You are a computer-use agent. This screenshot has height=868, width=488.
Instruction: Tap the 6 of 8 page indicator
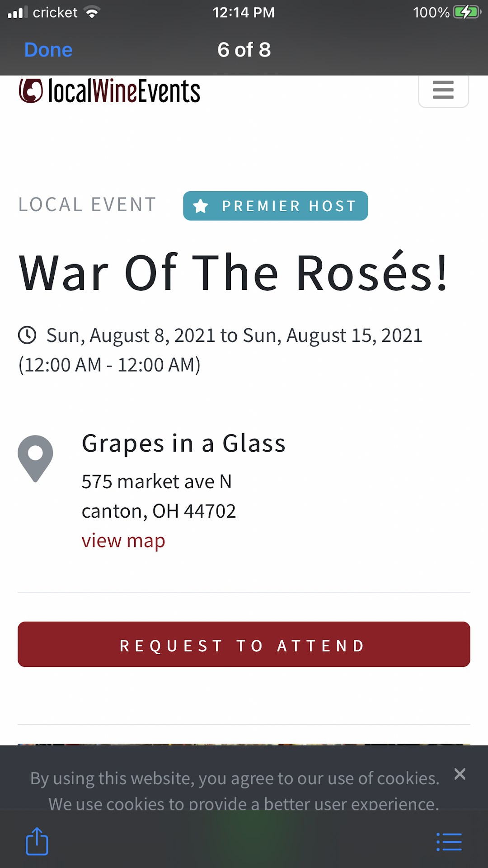coord(244,50)
